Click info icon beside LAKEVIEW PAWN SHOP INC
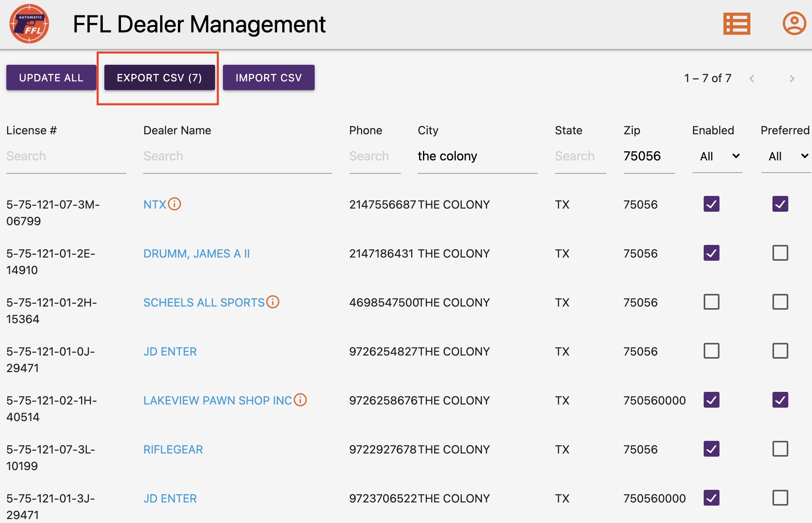The height and width of the screenshot is (523, 812). click(x=300, y=400)
